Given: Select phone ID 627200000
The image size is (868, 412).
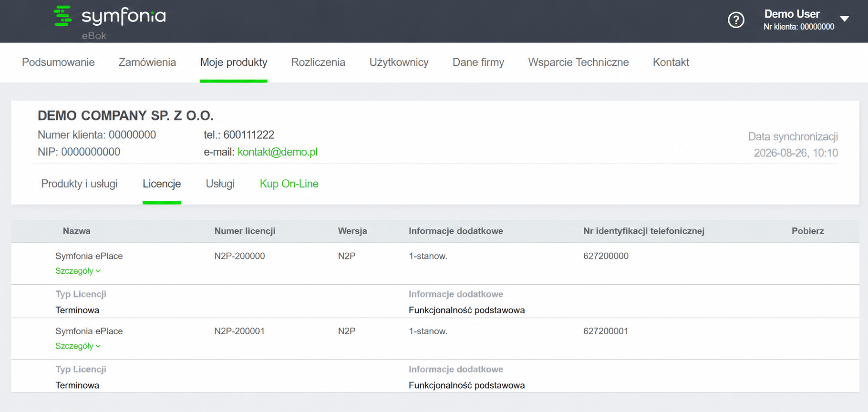Looking at the screenshot, I should [x=606, y=256].
